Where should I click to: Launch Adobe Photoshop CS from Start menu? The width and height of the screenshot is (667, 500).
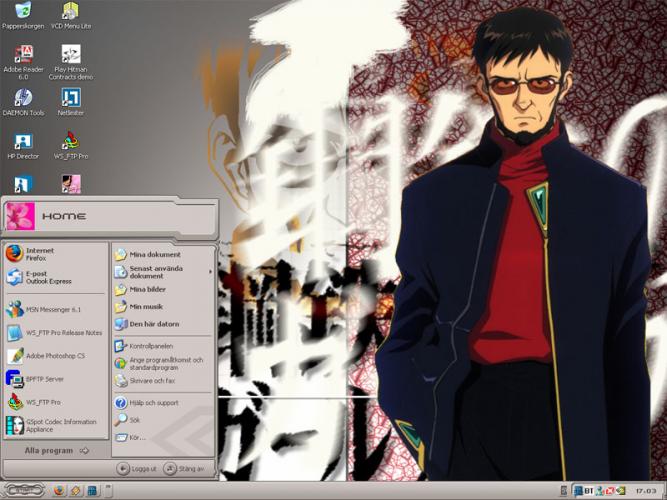[55, 356]
